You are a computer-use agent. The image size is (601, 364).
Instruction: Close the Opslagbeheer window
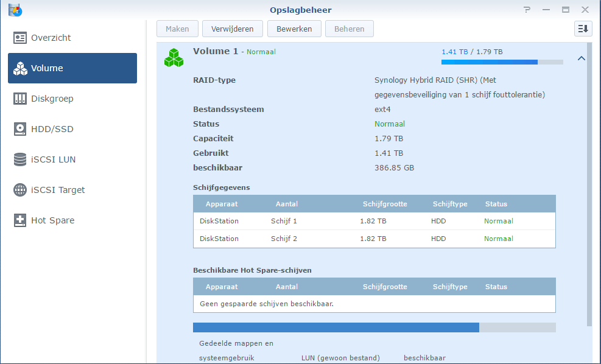(585, 10)
